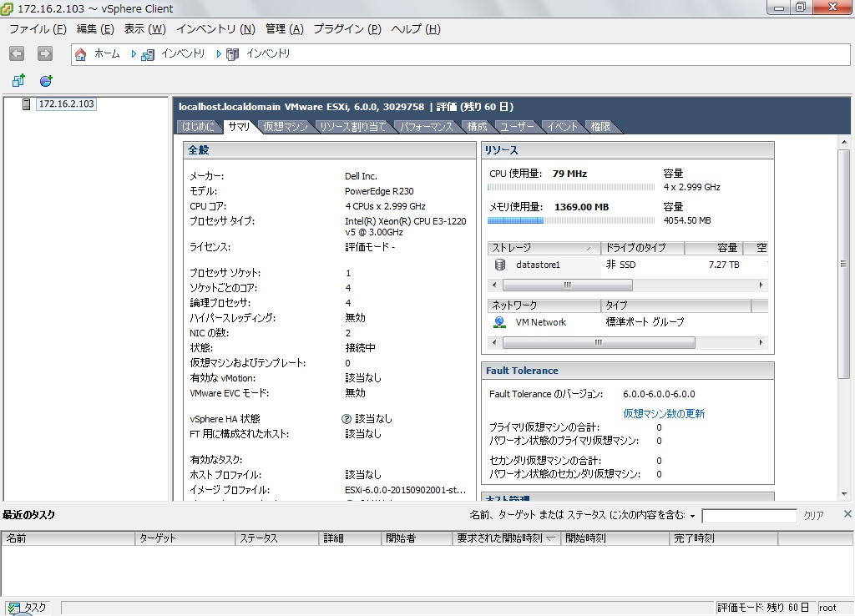
Task: Click the storage list horizontal scrollbar
Action: (x=568, y=285)
